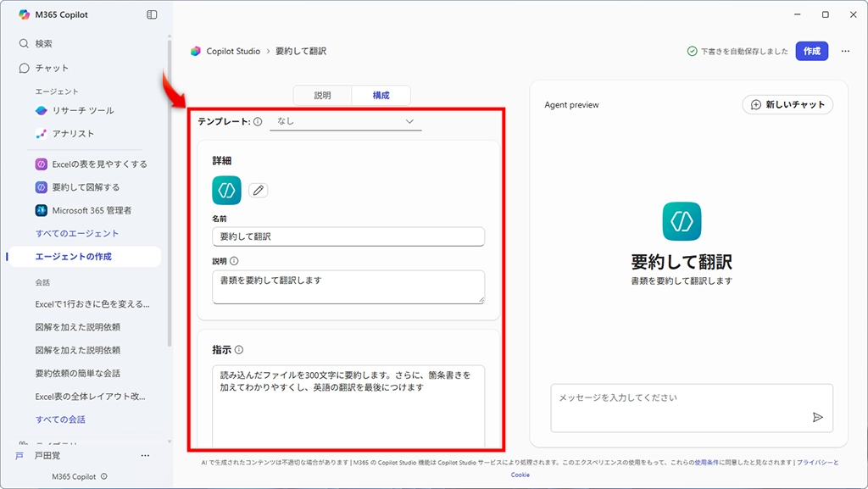The height and width of the screenshot is (489, 868).
Task: Open the リサーチ ツール agent
Action: [x=82, y=110]
